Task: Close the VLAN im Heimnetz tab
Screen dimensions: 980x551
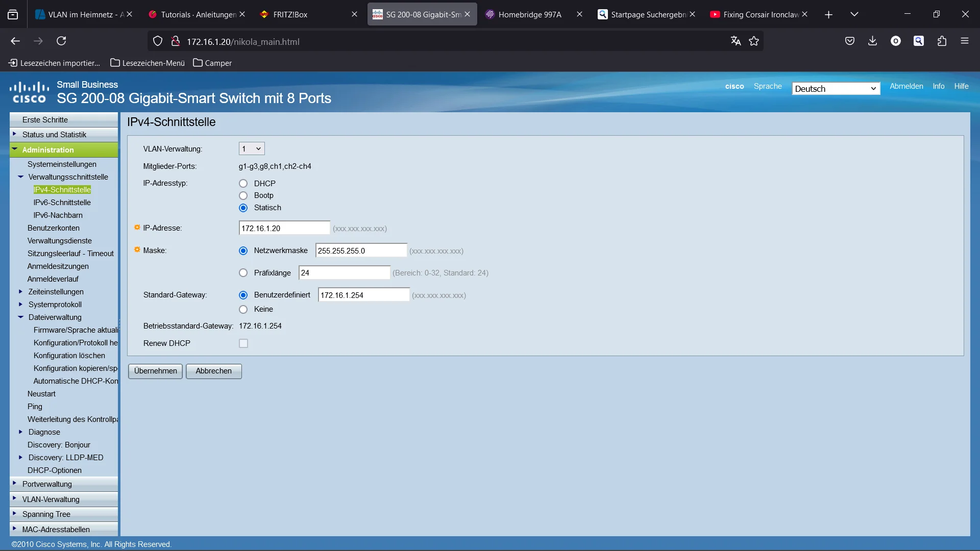Action: [130, 14]
